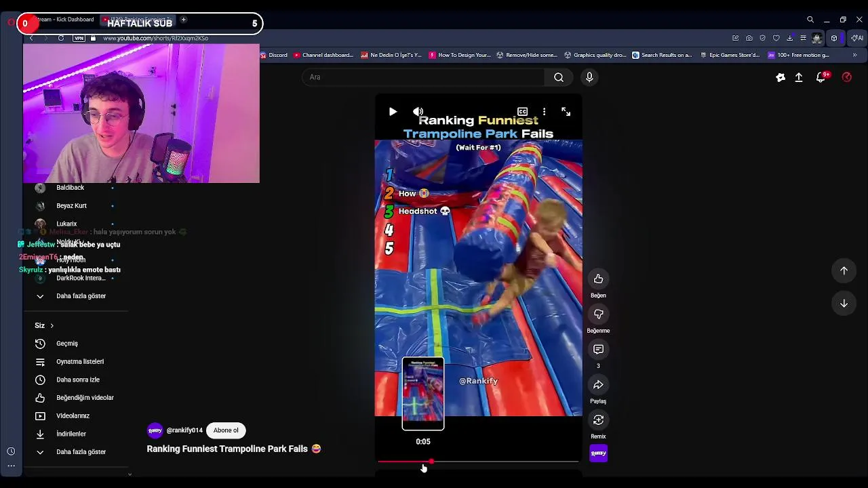This screenshot has height=488, width=868.
Task: Open 100+ Free motion g... bookmark
Action: click(x=798, y=55)
